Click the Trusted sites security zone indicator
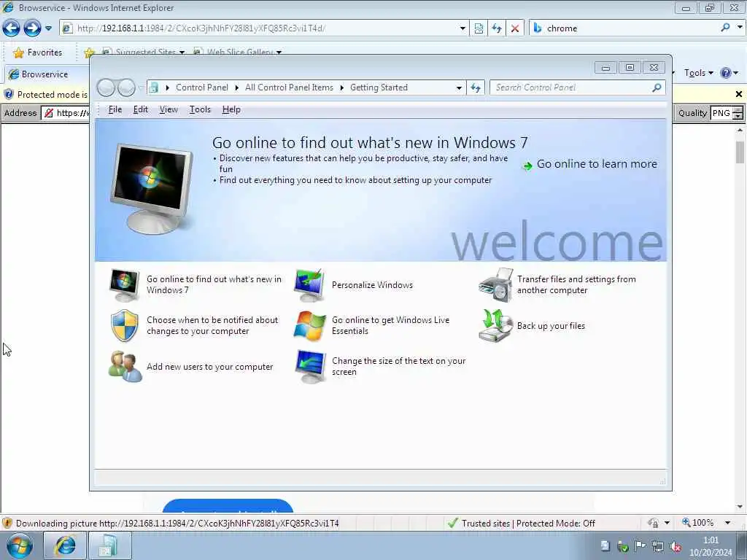 522,524
